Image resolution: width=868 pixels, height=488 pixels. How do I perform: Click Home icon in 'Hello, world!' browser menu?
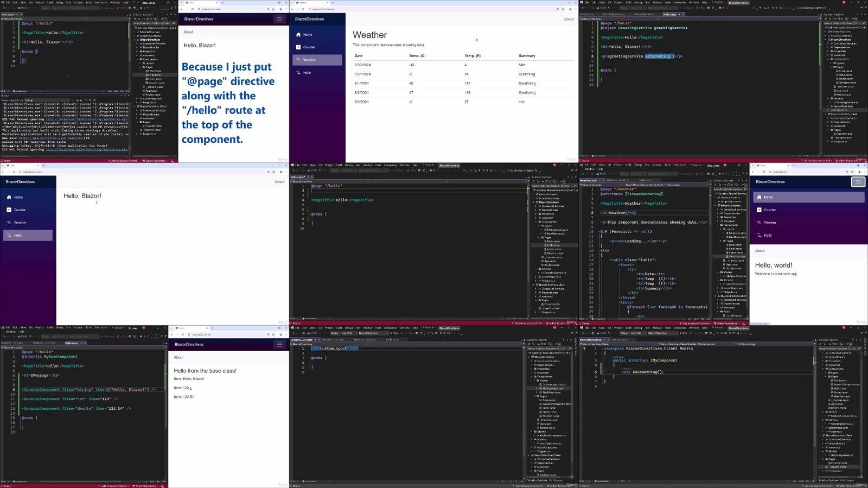point(759,197)
